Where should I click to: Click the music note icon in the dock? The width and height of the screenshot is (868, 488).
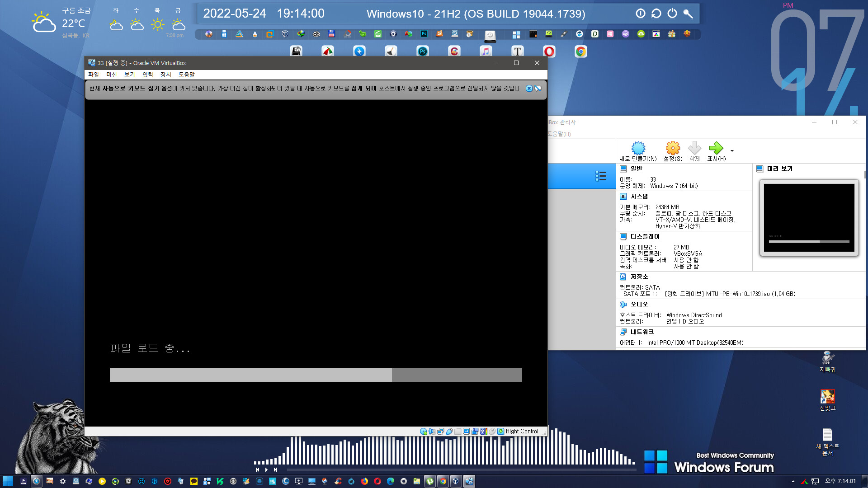[x=486, y=52]
